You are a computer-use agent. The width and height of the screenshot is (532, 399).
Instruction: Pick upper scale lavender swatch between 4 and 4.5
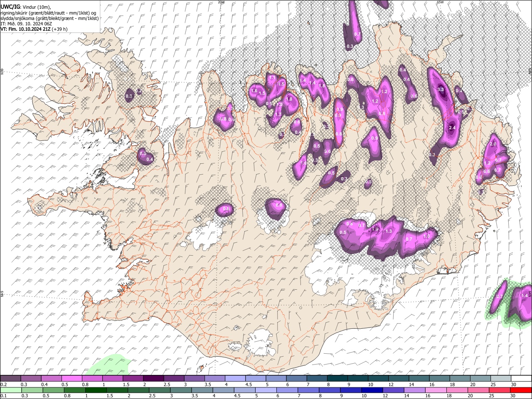(x=235, y=378)
